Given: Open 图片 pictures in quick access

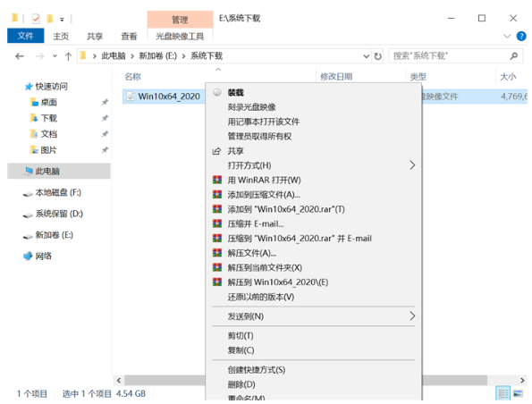Looking at the screenshot, I should (x=48, y=150).
